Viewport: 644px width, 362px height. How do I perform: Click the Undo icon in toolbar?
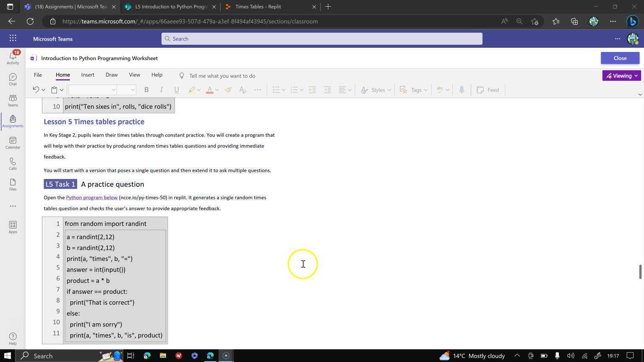point(36,90)
